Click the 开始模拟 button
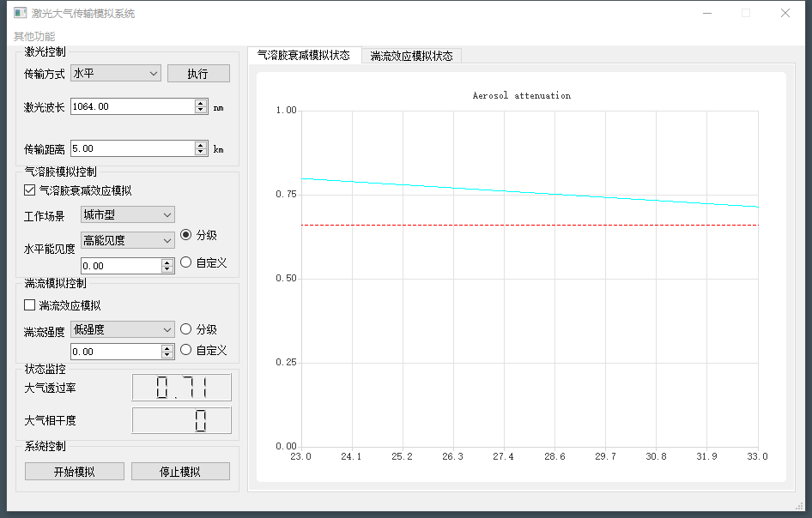Viewport: 812px width, 518px height. [x=75, y=472]
